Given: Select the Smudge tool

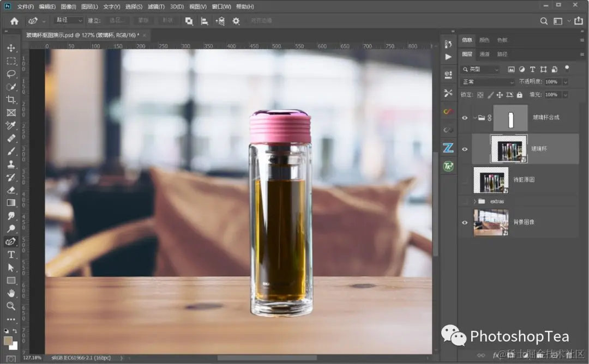Looking at the screenshot, I should click(x=11, y=216).
